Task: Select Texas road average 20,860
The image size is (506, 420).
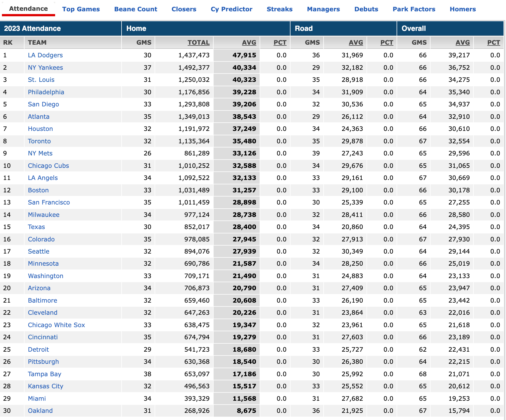Action: [352, 227]
